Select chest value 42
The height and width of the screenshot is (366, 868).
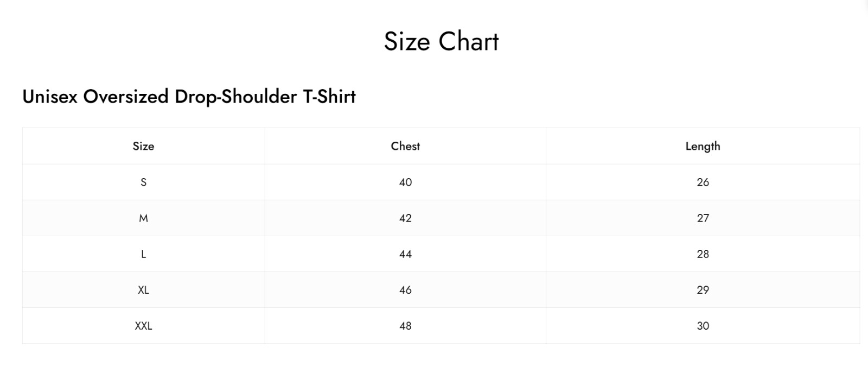pyautogui.click(x=405, y=218)
